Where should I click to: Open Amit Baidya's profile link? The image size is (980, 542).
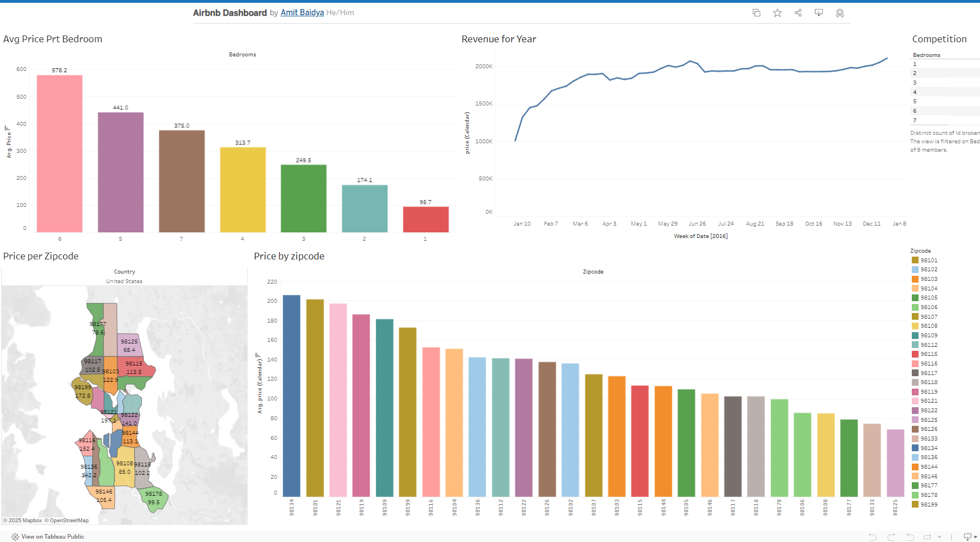click(x=302, y=12)
